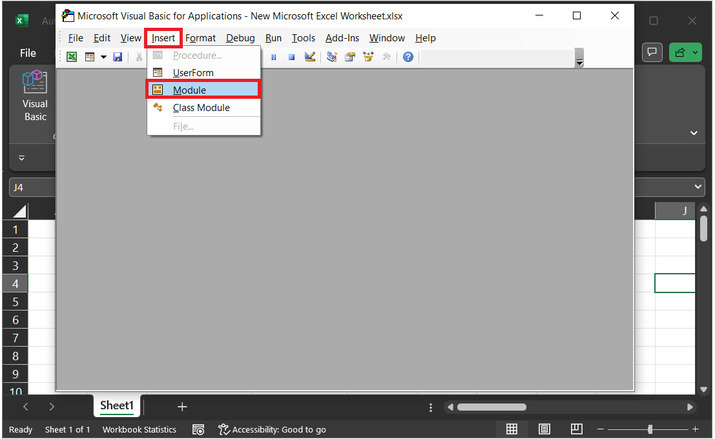Select Module from the Insert menu

[x=203, y=90]
